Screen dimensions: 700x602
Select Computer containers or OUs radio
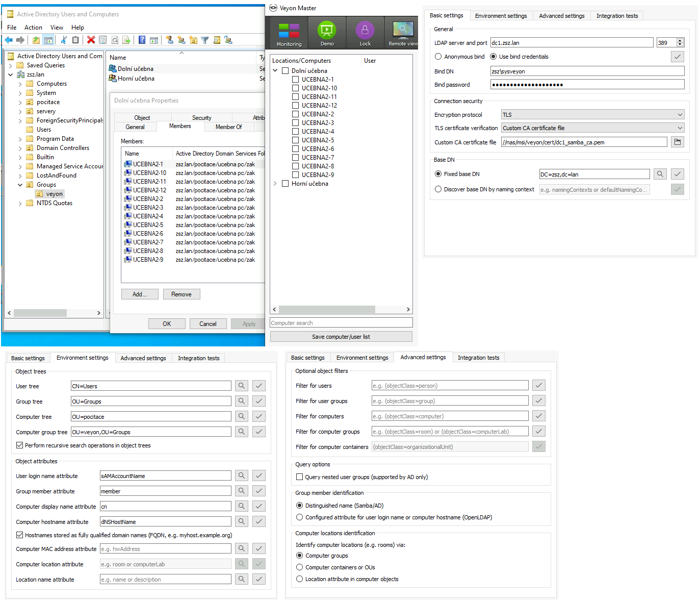(x=299, y=567)
